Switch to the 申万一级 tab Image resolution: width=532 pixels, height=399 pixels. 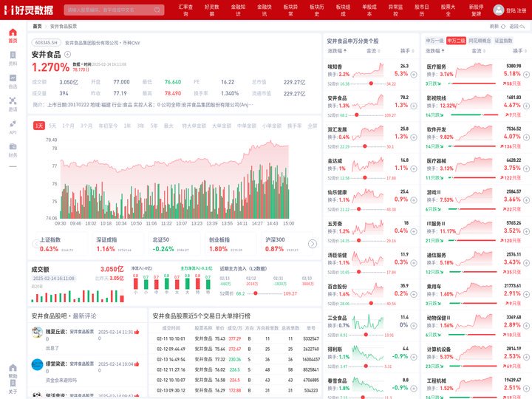click(x=434, y=41)
